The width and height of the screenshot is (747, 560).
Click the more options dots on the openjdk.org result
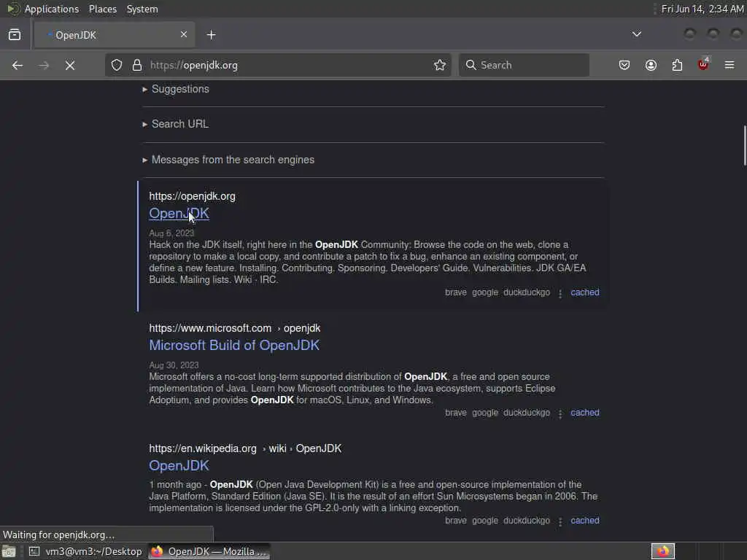point(560,293)
